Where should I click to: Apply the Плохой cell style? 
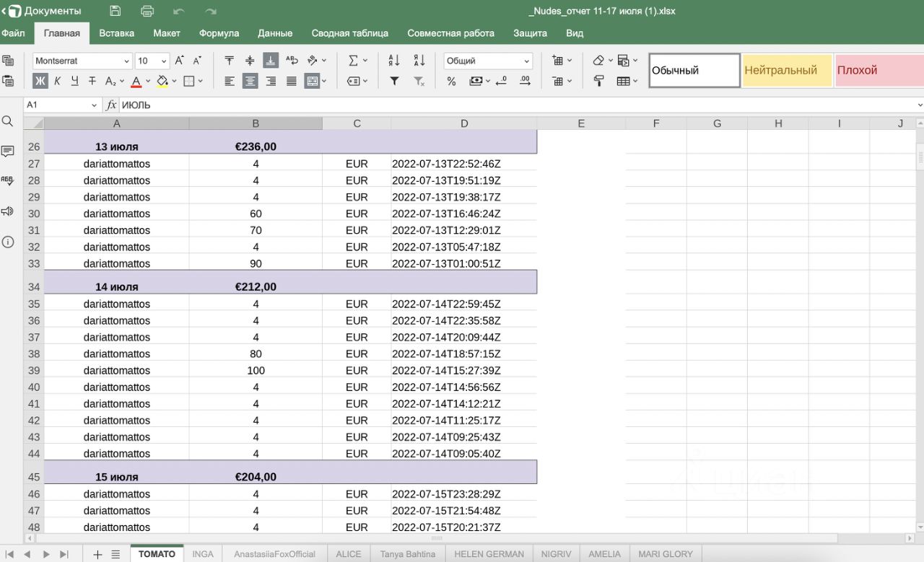click(x=879, y=71)
